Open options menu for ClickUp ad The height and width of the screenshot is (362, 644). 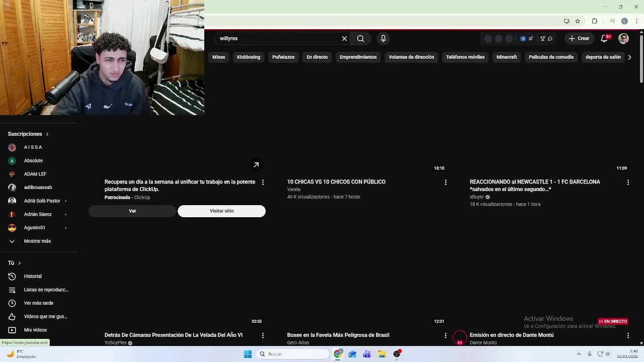[263, 183]
